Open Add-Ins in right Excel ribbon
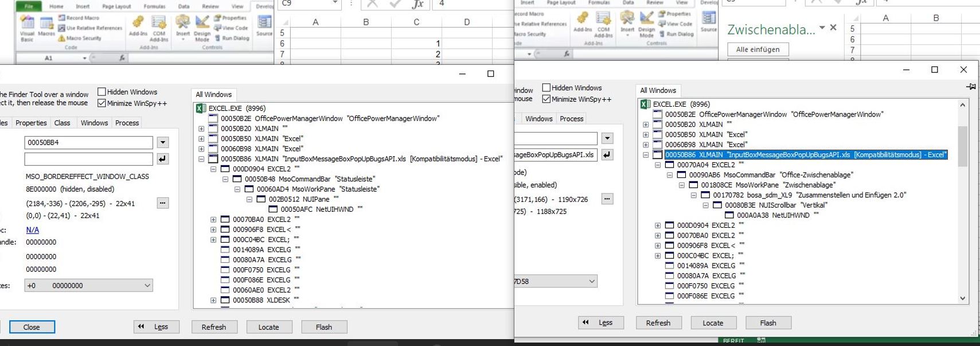 coord(583,22)
